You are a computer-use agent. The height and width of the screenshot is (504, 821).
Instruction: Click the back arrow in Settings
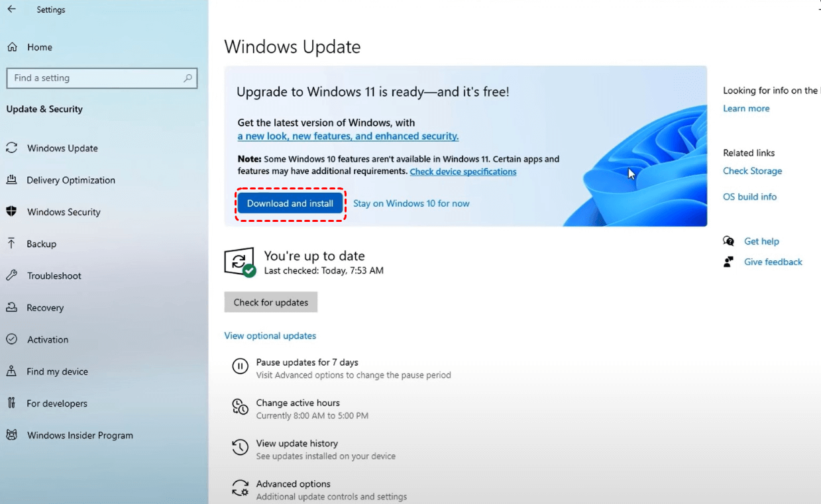[11, 9]
